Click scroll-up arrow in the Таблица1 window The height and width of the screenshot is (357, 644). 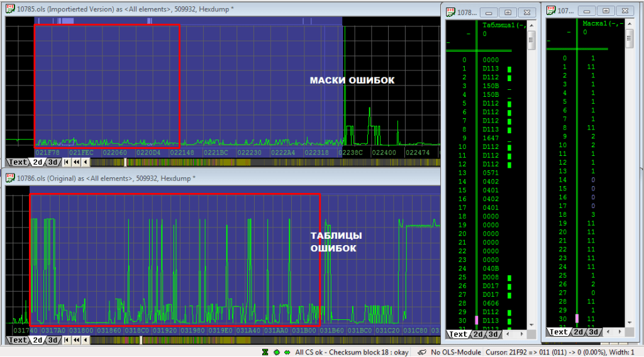(531, 25)
